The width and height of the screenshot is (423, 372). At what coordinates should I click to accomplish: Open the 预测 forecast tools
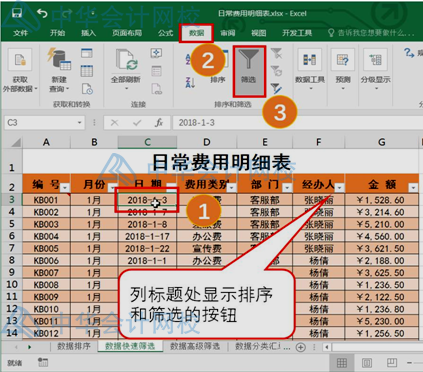point(343,69)
